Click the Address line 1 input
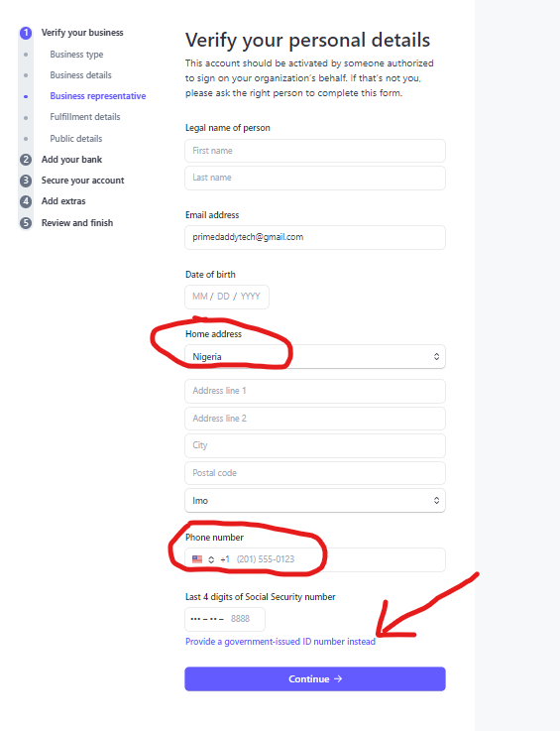Screen dimensions: 560x731 click(x=315, y=391)
